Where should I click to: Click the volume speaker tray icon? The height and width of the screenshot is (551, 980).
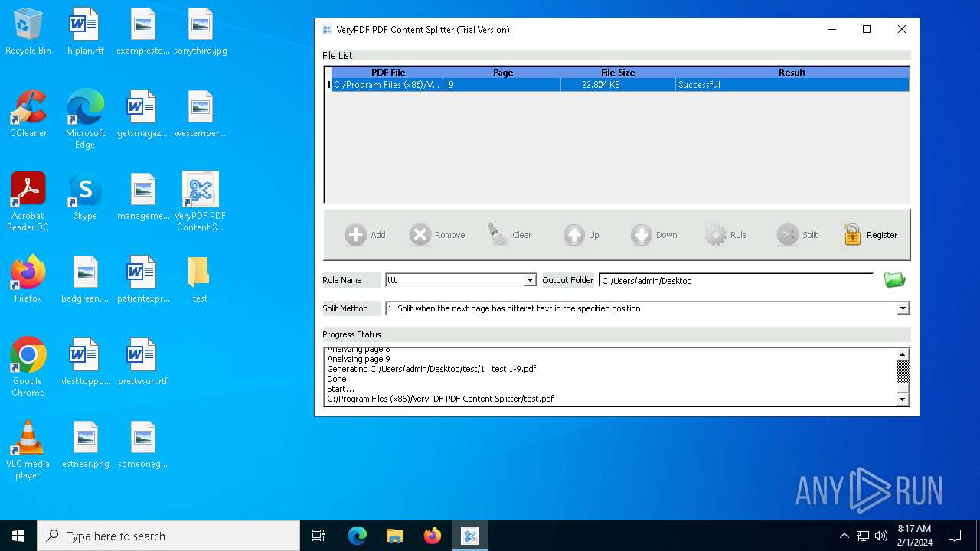point(881,536)
